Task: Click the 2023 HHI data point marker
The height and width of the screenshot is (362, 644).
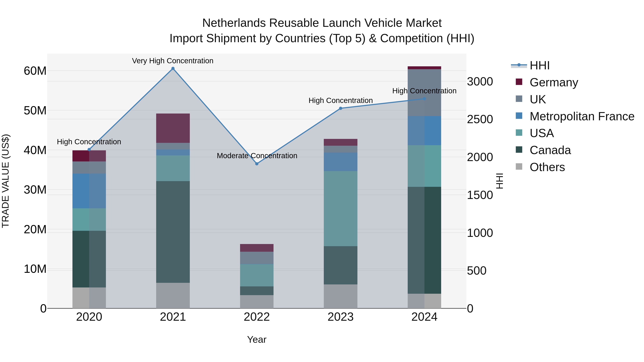Action: 340,109
